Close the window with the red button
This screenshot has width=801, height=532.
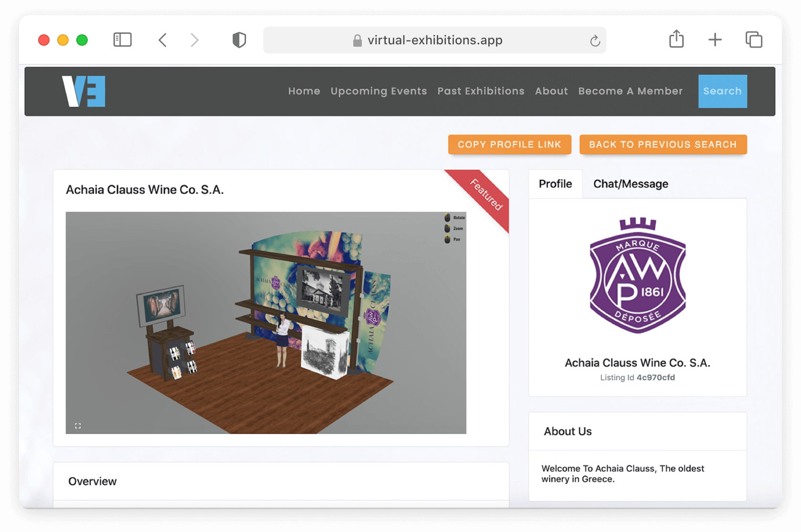click(44, 40)
